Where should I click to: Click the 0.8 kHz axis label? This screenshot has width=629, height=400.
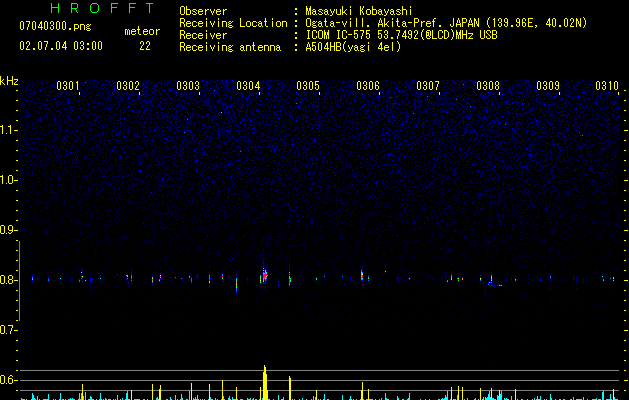[x=8, y=280]
